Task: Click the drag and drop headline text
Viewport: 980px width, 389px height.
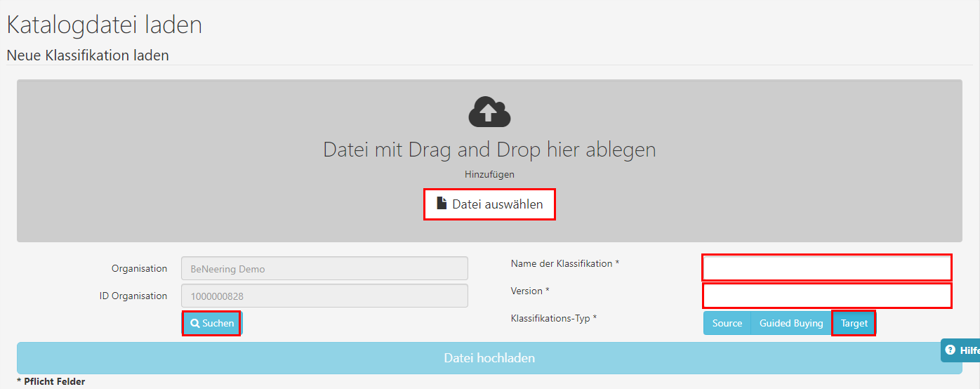Action: 489,149
